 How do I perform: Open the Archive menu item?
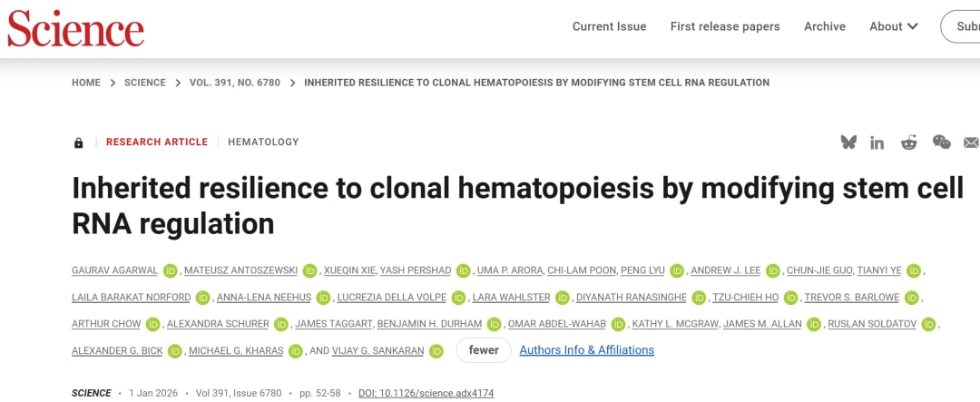pyautogui.click(x=824, y=26)
